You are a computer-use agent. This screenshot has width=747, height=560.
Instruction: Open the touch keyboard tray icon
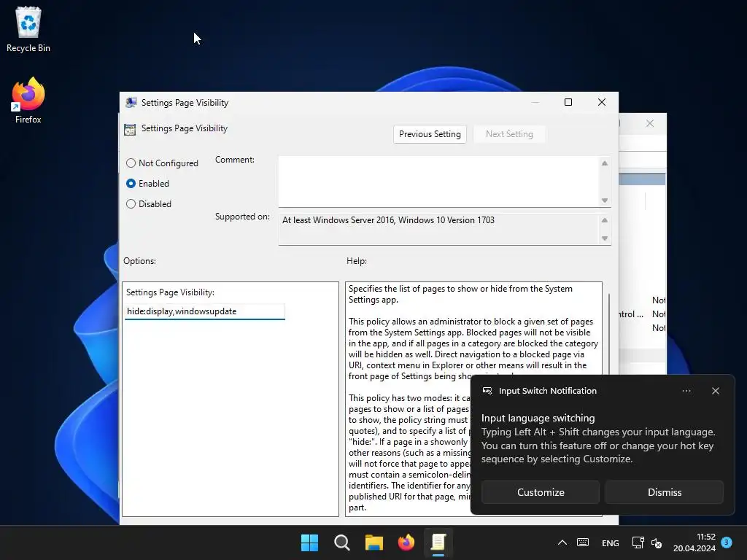coord(583,542)
